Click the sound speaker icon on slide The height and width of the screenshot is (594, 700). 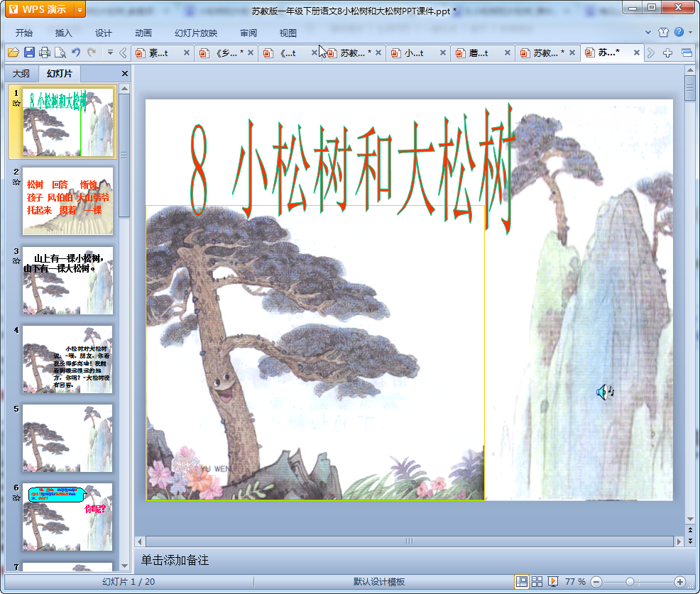point(605,392)
